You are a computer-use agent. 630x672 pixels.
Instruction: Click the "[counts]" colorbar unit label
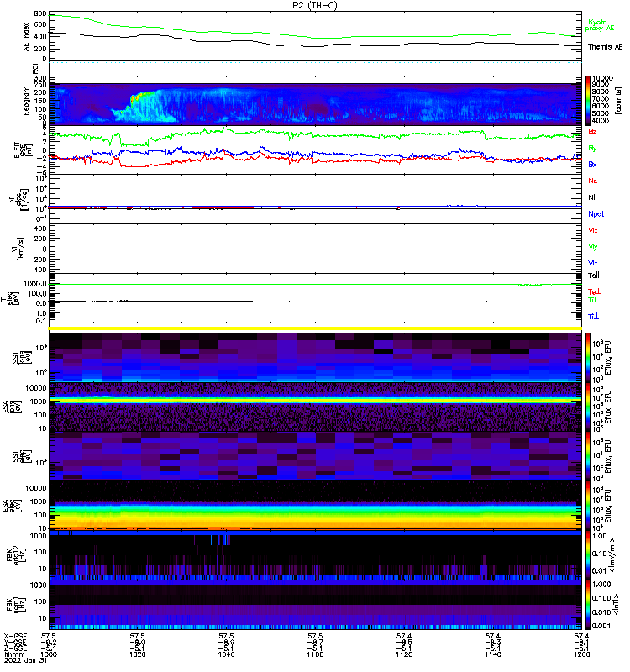point(618,100)
